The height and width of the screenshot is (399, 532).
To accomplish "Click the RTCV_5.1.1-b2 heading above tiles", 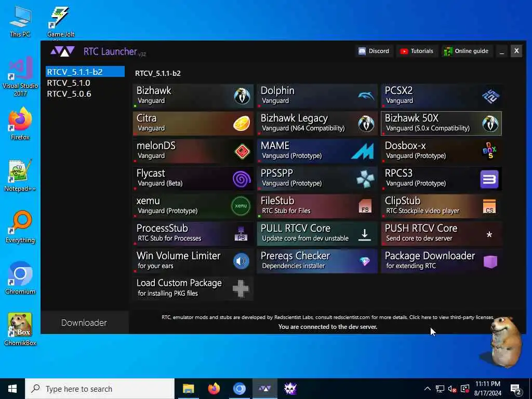I will pos(158,73).
